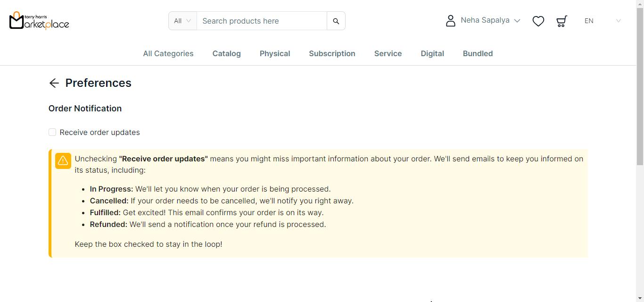This screenshot has height=302, width=644.
Task: Click into the Search products input field
Action: pyautogui.click(x=262, y=21)
